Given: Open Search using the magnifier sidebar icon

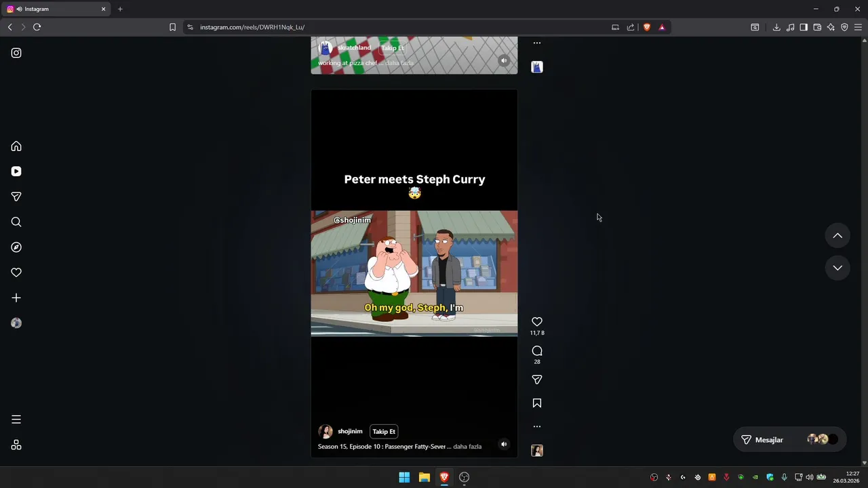Looking at the screenshot, I should click(16, 222).
